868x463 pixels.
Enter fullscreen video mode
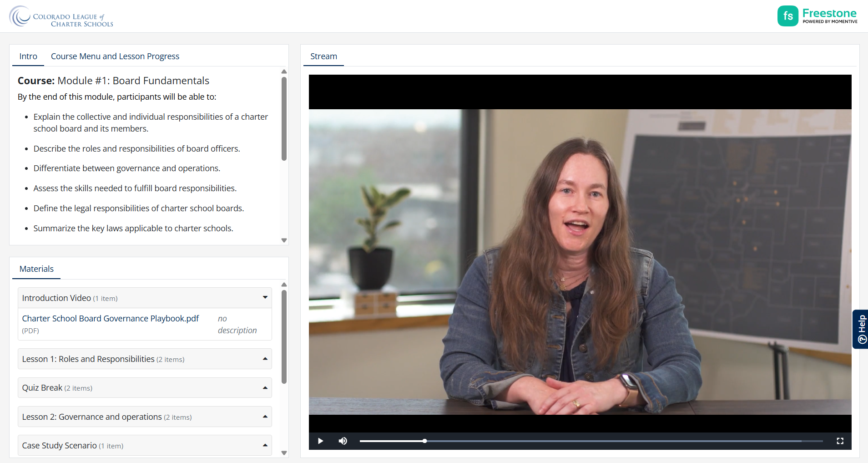[x=840, y=441]
